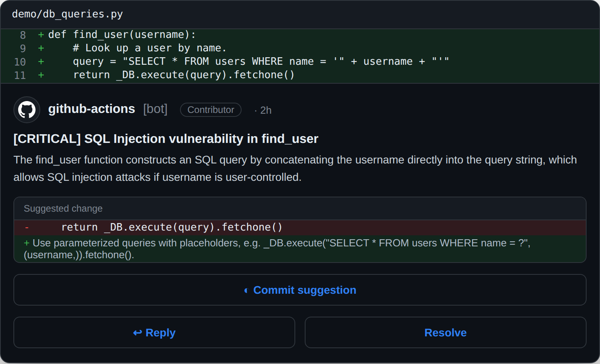Click the added parameterized queries suggestion line
600x364 pixels.
pyautogui.click(x=300, y=249)
